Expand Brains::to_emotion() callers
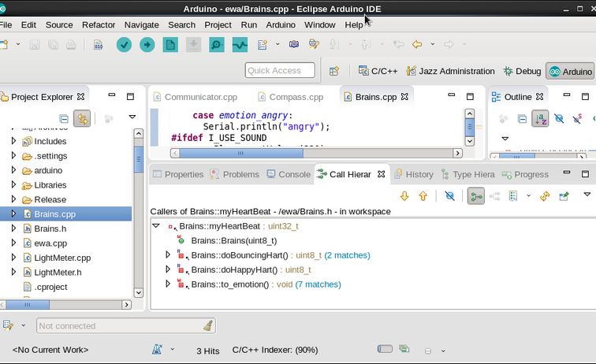596x364 pixels. (168, 284)
